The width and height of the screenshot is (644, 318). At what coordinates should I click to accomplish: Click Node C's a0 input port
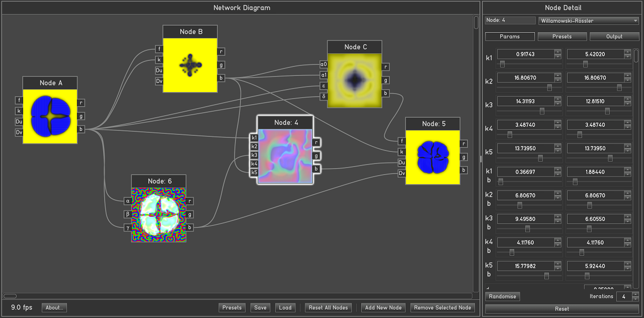point(324,64)
